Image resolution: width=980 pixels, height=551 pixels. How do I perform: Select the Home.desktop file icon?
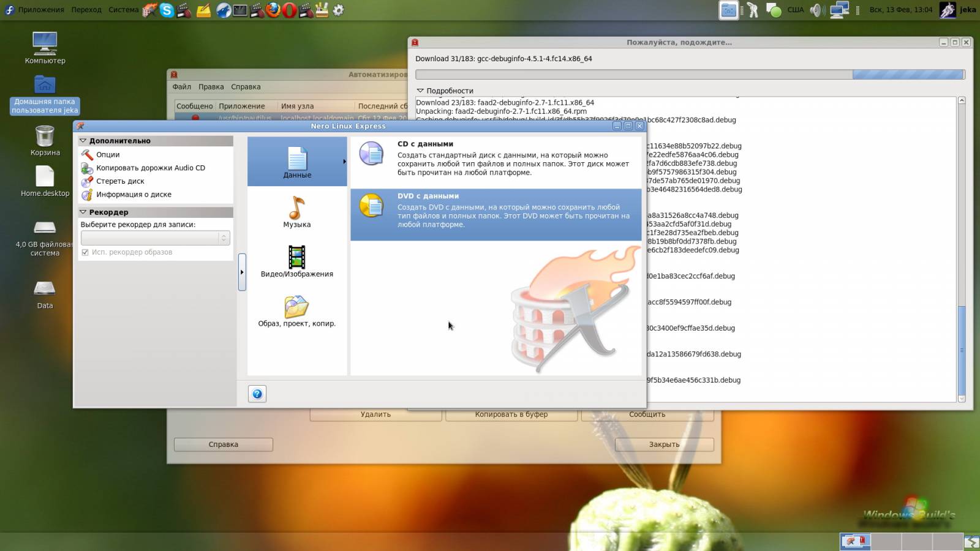pyautogui.click(x=45, y=181)
